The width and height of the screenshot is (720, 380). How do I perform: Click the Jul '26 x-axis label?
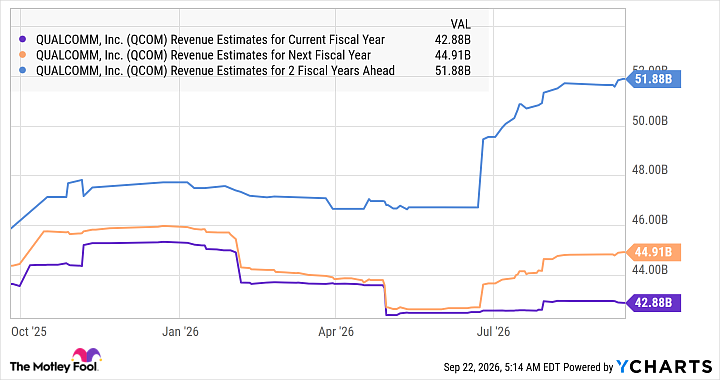(494, 331)
